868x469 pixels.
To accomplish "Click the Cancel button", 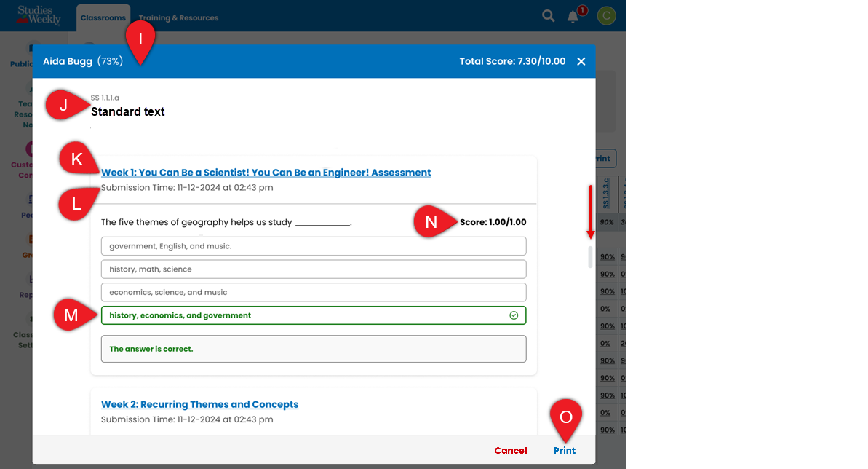I will tap(510, 451).
